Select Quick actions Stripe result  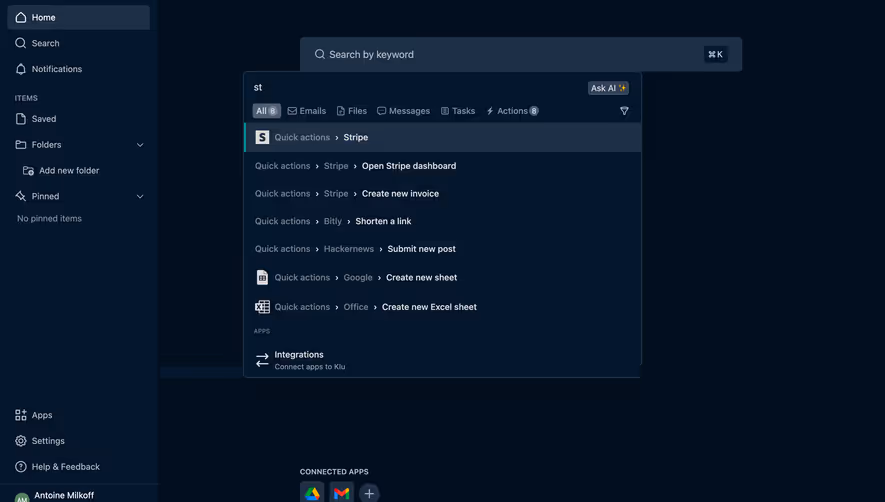pos(442,137)
